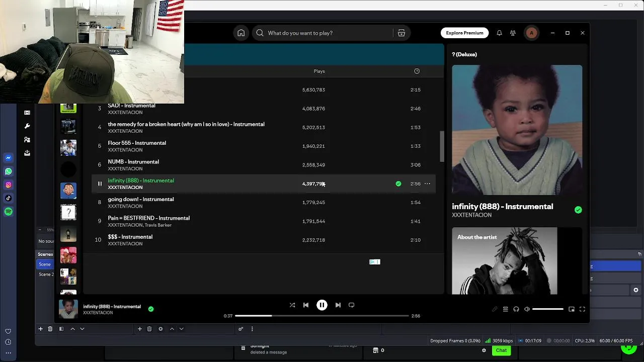The height and width of the screenshot is (362, 644).
Task: Click Explore Premium button
Action: 464,33
